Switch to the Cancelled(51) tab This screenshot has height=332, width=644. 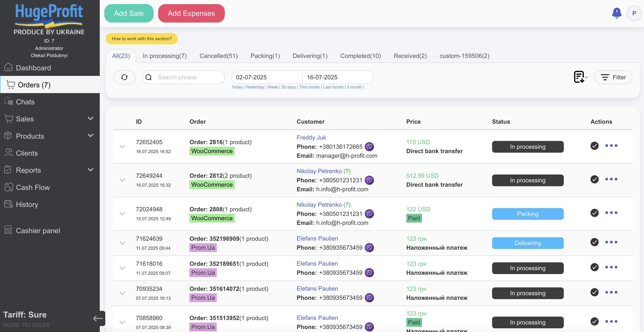(x=219, y=56)
